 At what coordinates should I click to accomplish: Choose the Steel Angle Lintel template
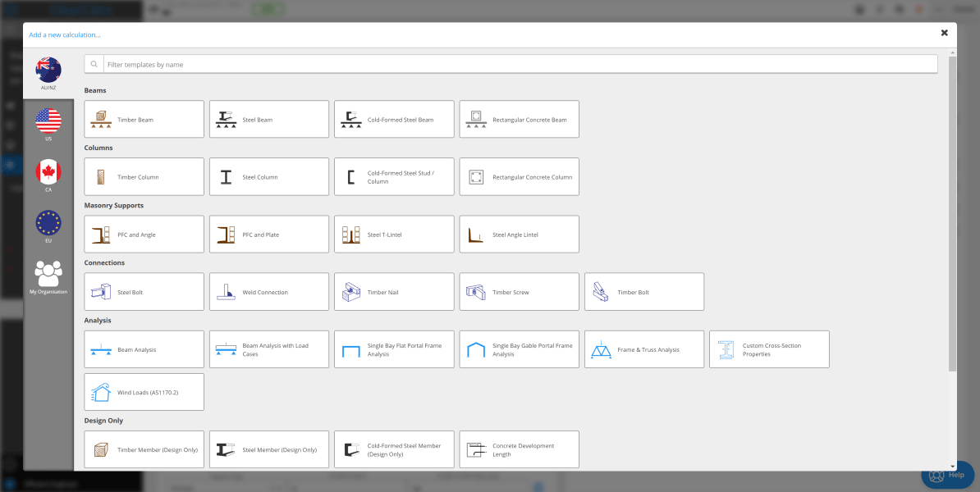coord(519,234)
